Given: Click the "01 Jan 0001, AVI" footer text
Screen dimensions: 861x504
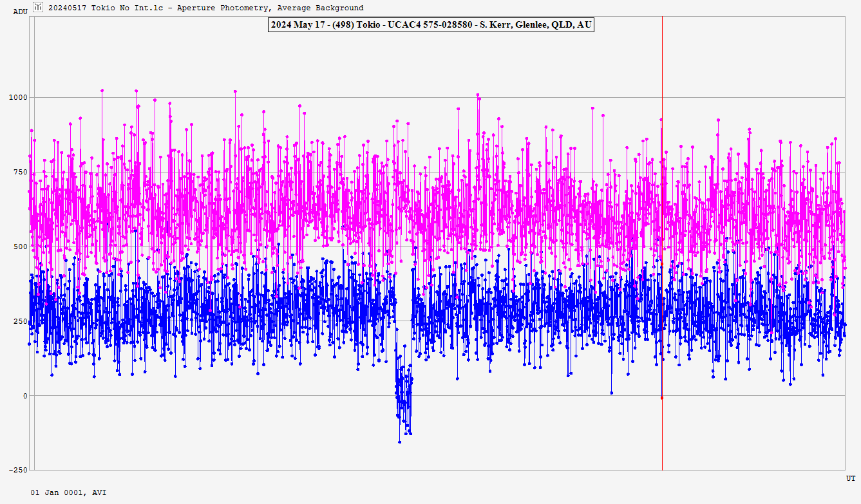Looking at the screenshot, I should (68, 492).
